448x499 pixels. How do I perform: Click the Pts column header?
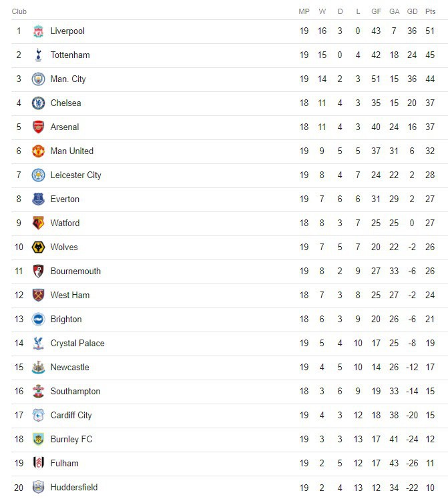coord(430,11)
